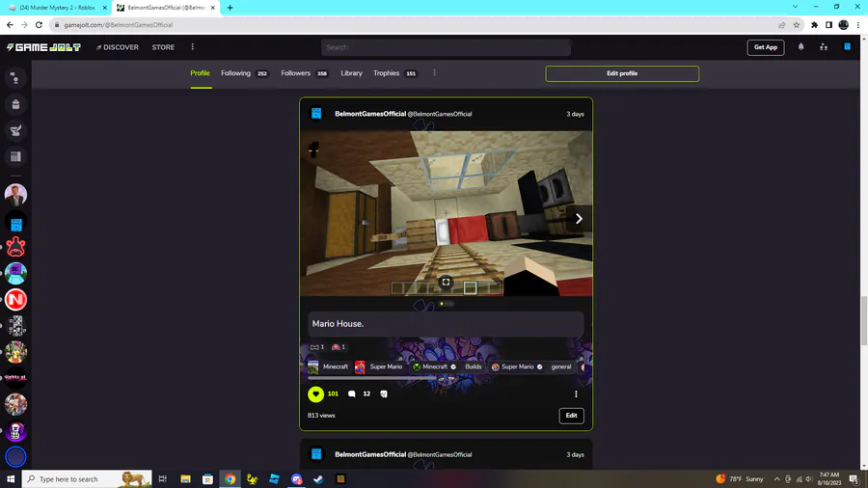Open the Builds channel tag
Viewport: 868px width, 488px height.
tap(474, 366)
